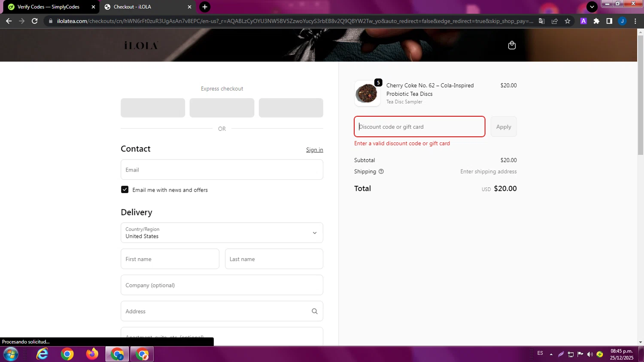
Task: Bookmark this tab with the star icon
Action: 568,21
